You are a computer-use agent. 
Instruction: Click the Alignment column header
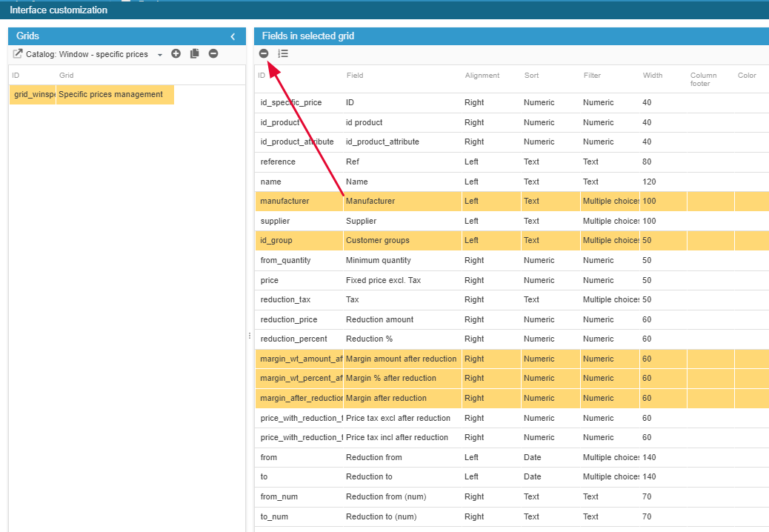coord(482,76)
